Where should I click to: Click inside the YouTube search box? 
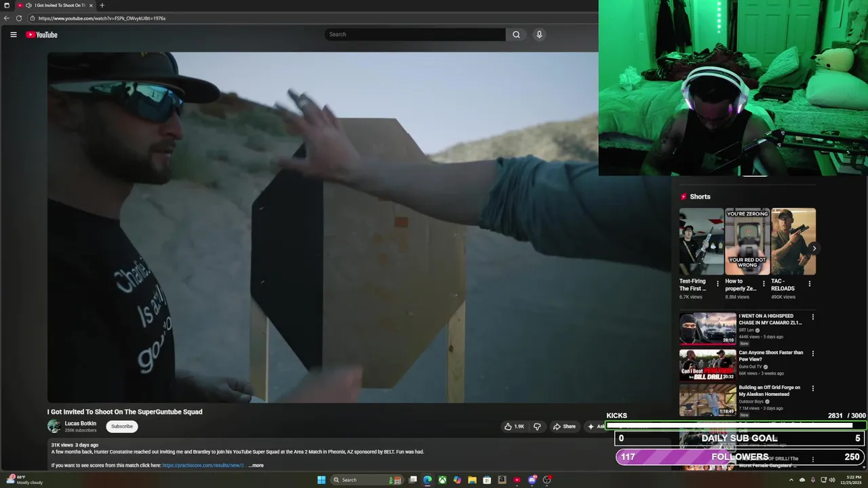415,35
